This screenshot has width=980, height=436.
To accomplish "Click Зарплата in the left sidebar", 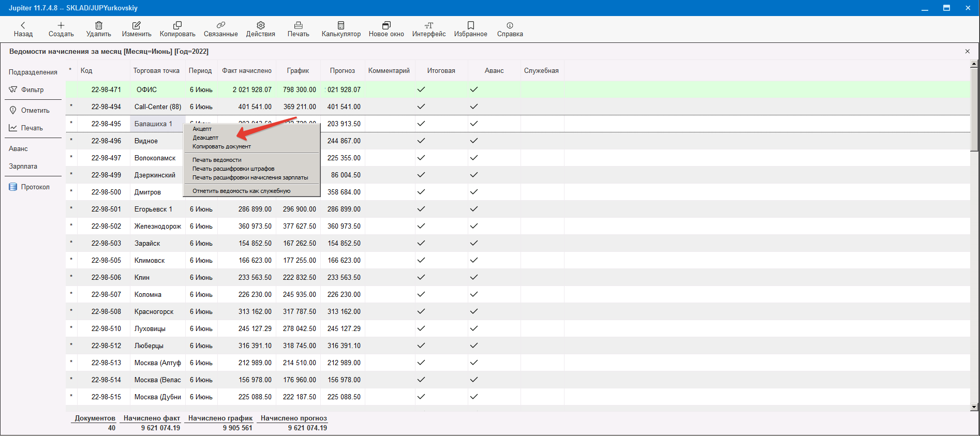I will pos(23,166).
